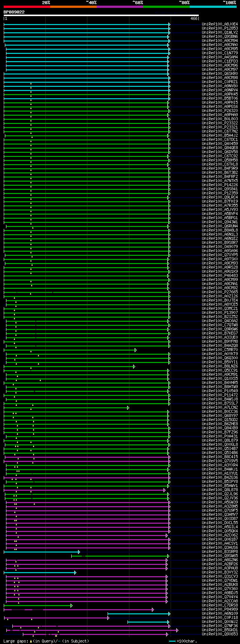The image size is (240, 644).
Task: Select hit label UniRef100_B5BT06
Action: [x=220, y=98]
